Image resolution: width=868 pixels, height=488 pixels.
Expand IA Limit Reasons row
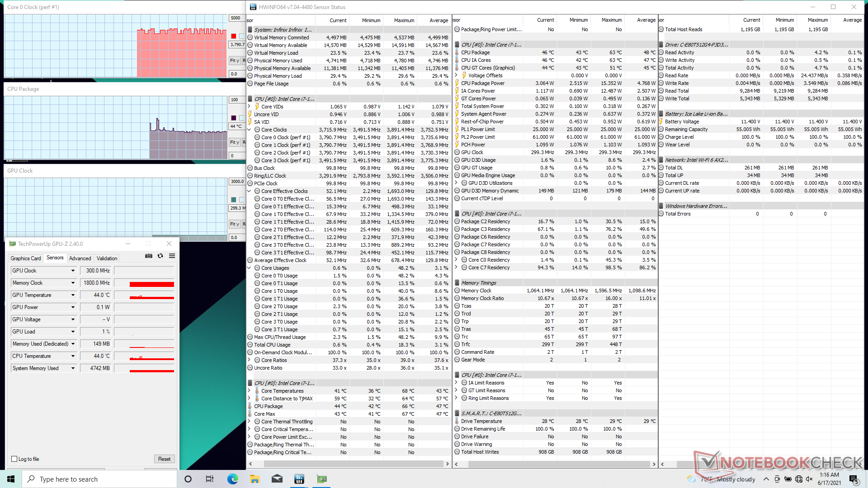456,383
